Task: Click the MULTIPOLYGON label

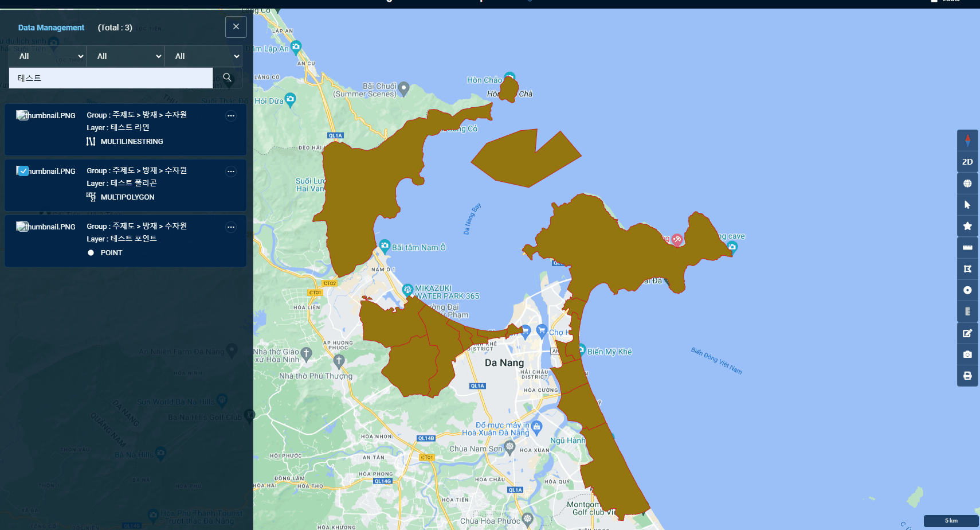Action: [127, 197]
